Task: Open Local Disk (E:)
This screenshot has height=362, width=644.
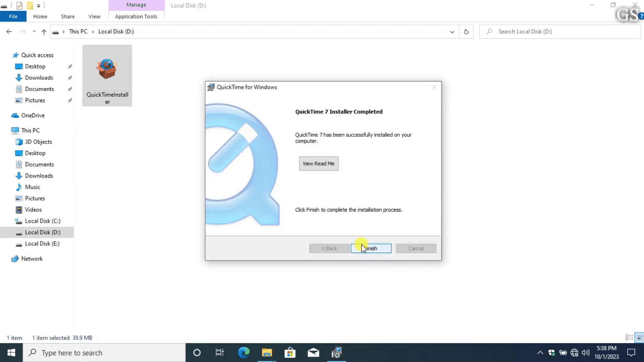Action: pyautogui.click(x=42, y=244)
